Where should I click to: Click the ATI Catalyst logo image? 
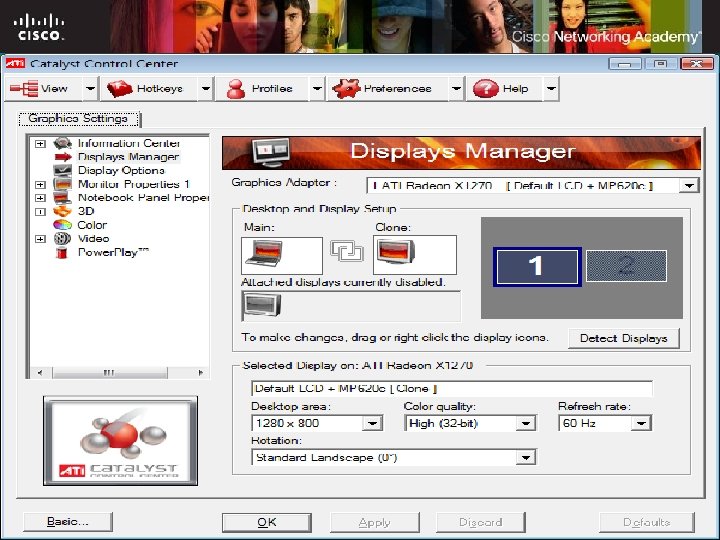[x=120, y=441]
